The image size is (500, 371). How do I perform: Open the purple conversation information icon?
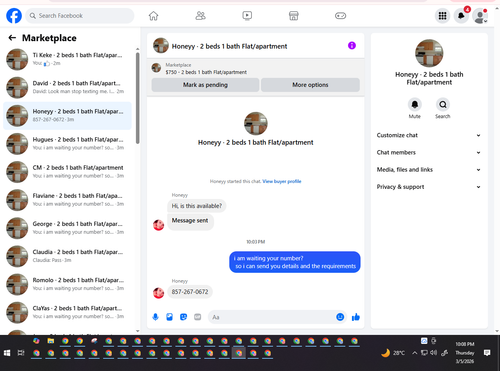click(x=352, y=45)
